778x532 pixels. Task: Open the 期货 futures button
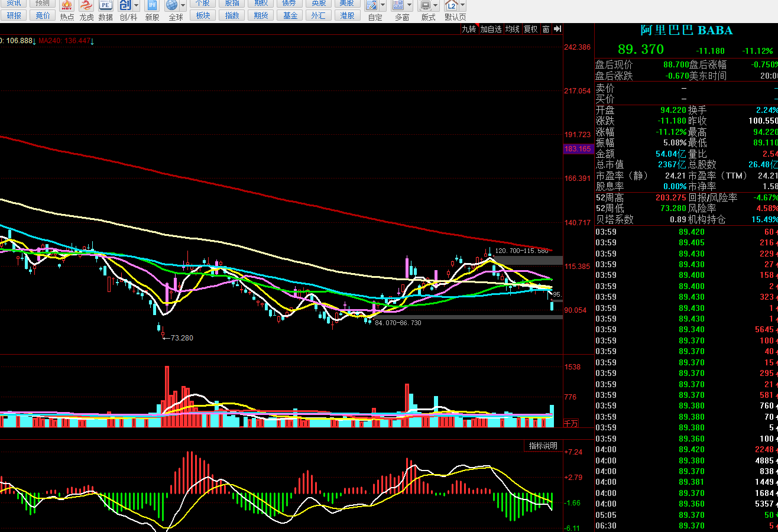[x=261, y=16]
